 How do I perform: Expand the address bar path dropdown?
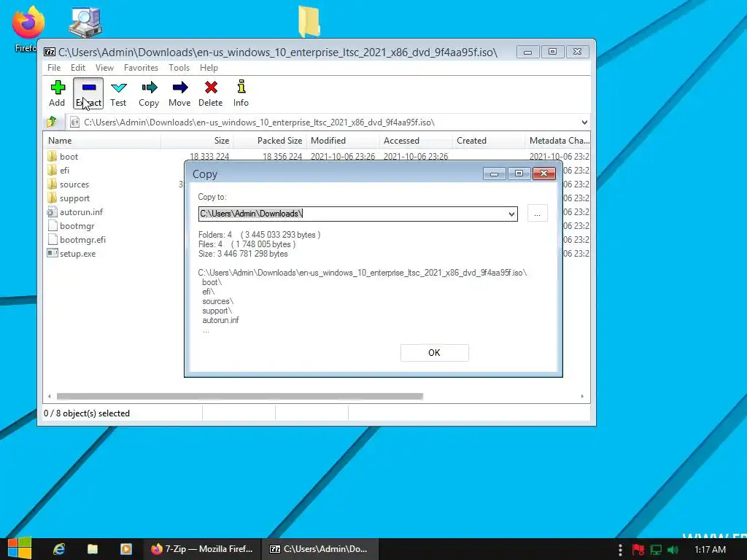pyautogui.click(x=584, y=122)
